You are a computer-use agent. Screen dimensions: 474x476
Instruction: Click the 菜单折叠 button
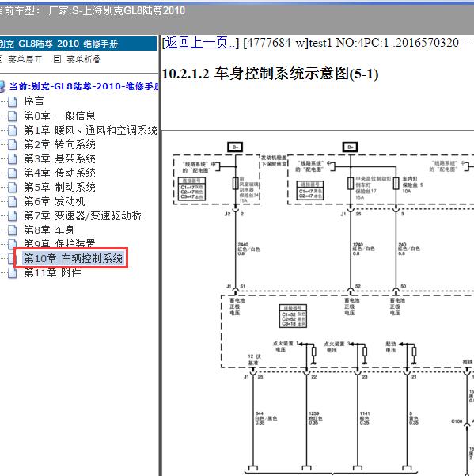(x=83, y=59)
